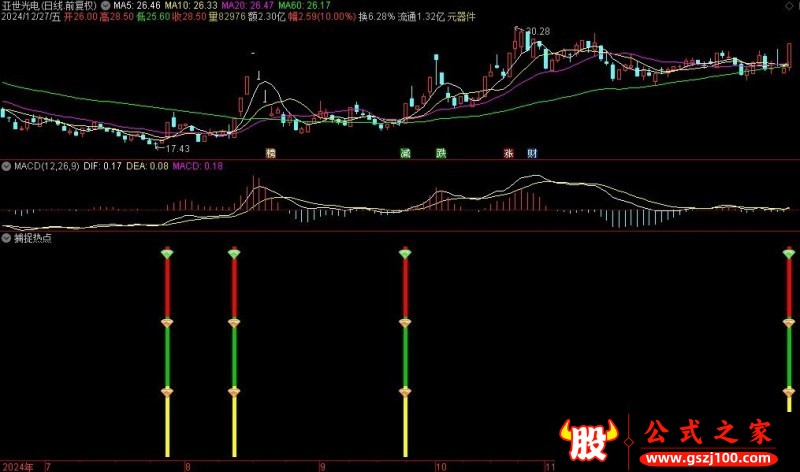Expand the MACD(12,26,9) indicator dropdown

[x=6, y=166]
